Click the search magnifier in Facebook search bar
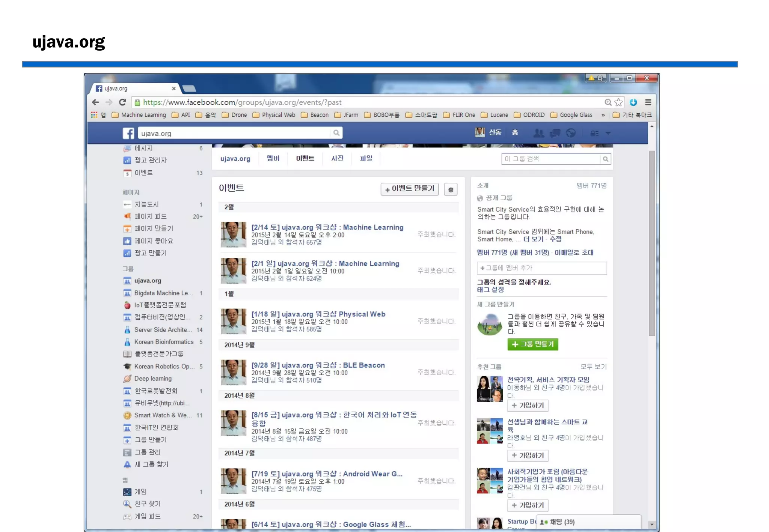 coord(336,133)
